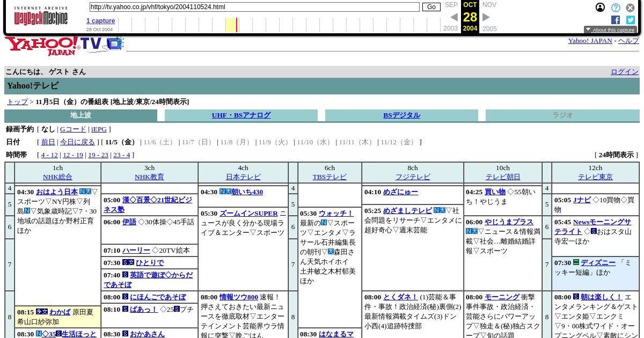This screenshot has height=338, width=644.
Task: Go to next capture arrow
Action: [486, 17]
